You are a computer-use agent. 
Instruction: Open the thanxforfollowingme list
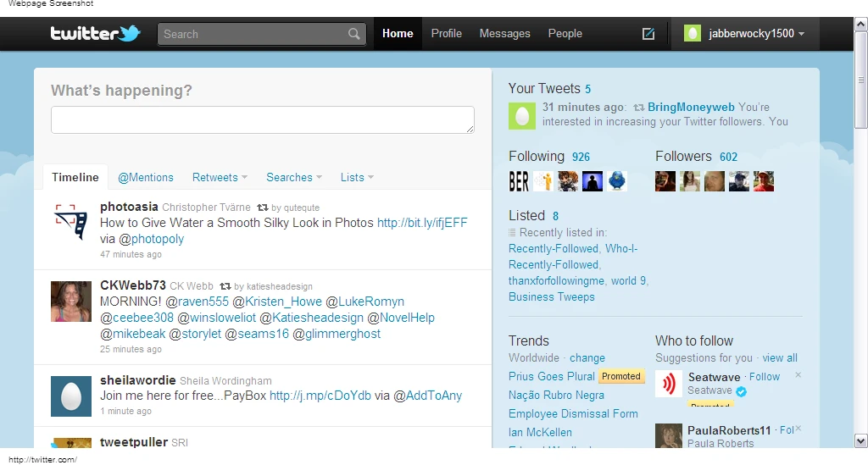click(x=556, y=281)
